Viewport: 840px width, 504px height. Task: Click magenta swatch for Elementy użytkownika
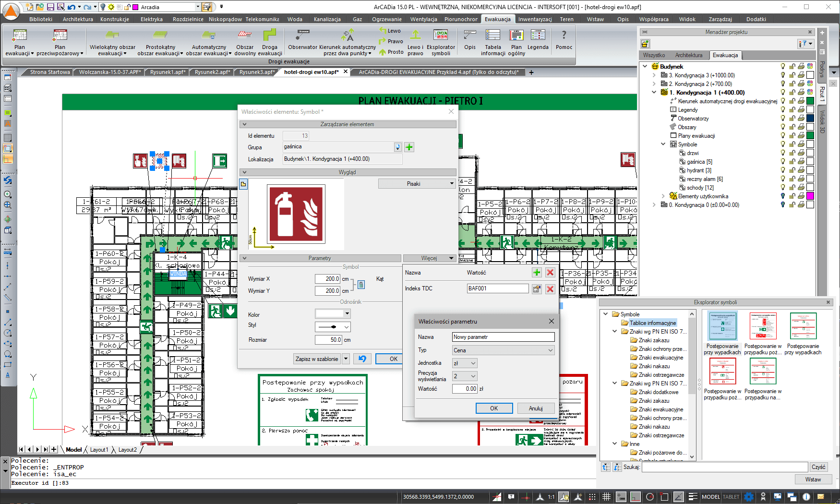click(x=810, y=196)
